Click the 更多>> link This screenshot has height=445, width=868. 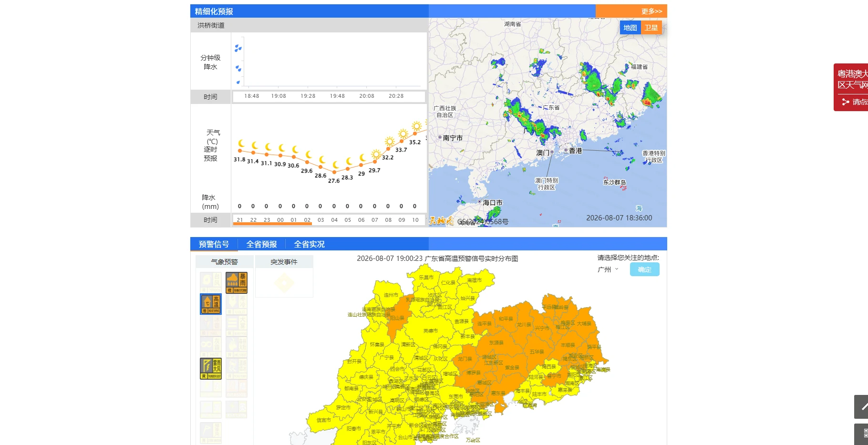pos(651,11)
